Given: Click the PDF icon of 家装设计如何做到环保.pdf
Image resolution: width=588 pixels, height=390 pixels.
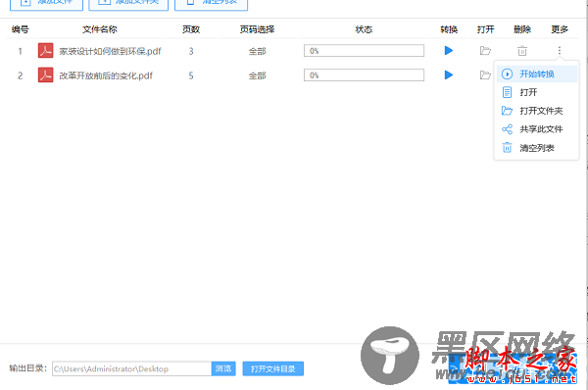Looking at the screenshot, I should 46,51.
